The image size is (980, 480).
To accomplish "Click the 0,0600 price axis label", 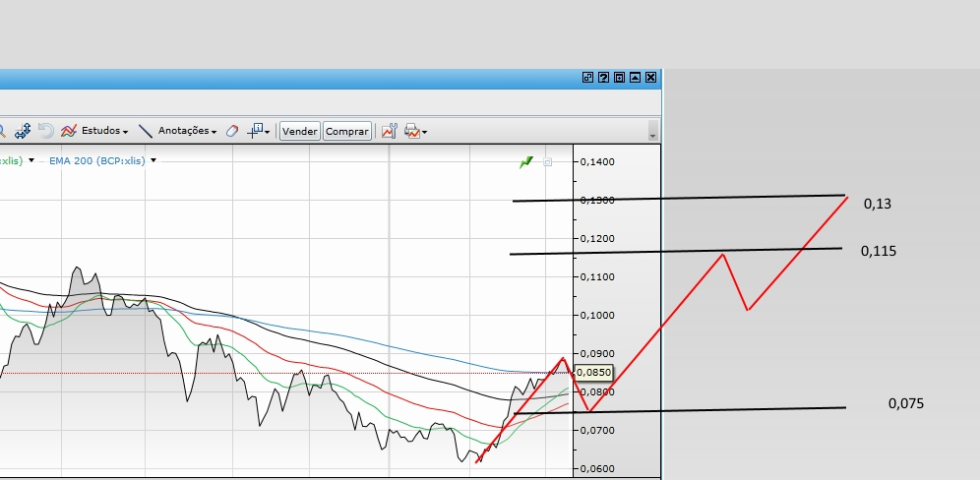I will pyautogui.click(x=597, y=469).
